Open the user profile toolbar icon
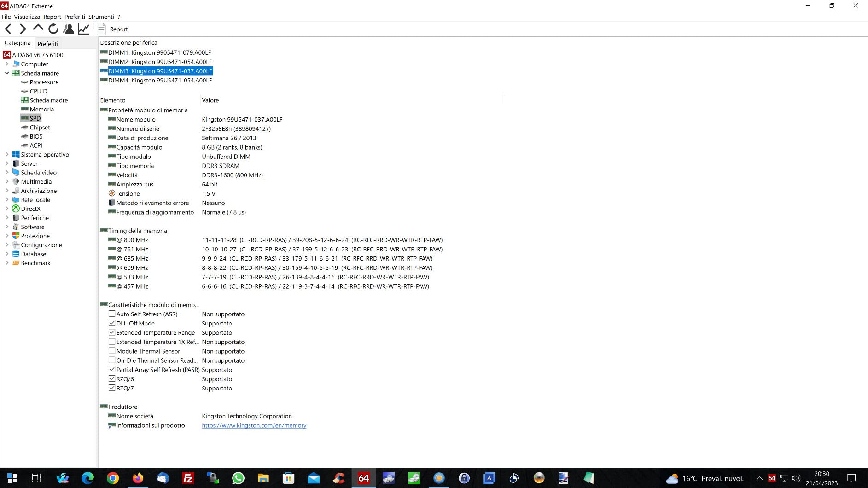This screenshot has height=488, width=868. pyautogui.click(x=69, y=29)
